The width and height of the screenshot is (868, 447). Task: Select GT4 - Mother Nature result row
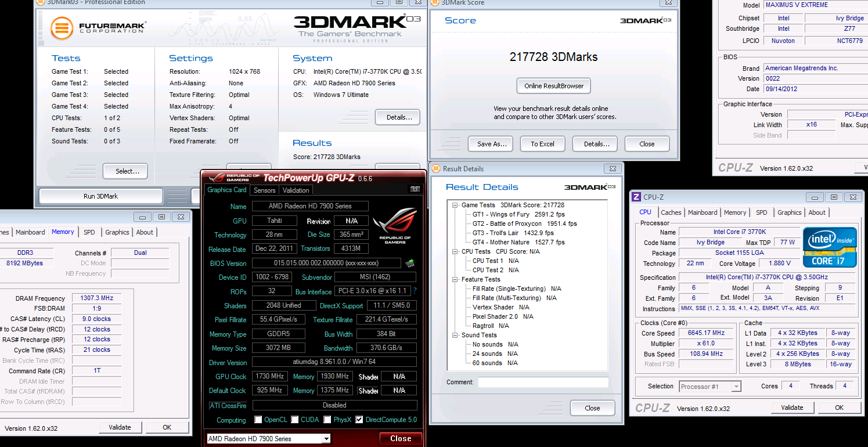coord(518,242)
